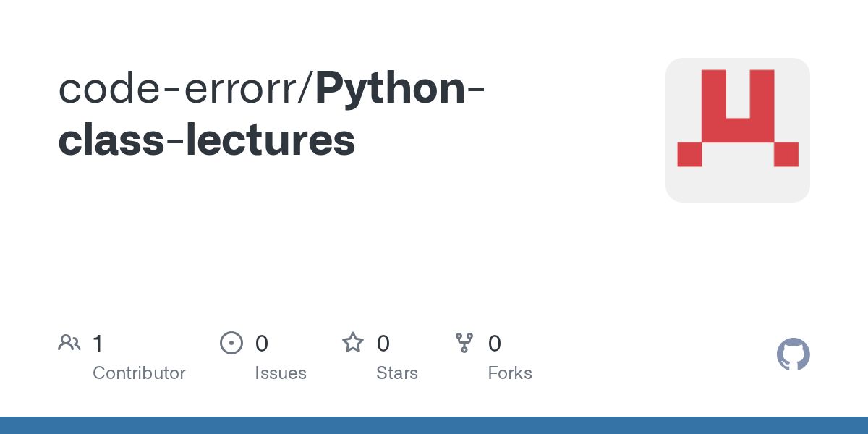This screenshot has width=868, height=434.
Task: Click the Issues circle-dot icon
Action: [231, 343]
